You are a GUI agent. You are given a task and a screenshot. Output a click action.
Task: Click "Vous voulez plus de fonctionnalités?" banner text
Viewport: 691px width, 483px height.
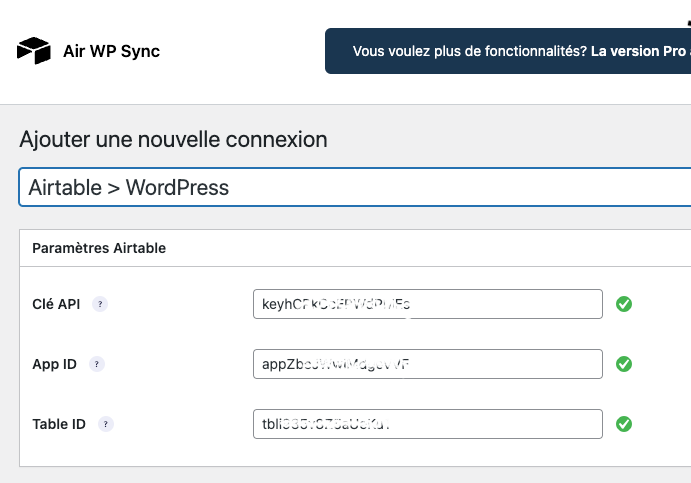470,51
